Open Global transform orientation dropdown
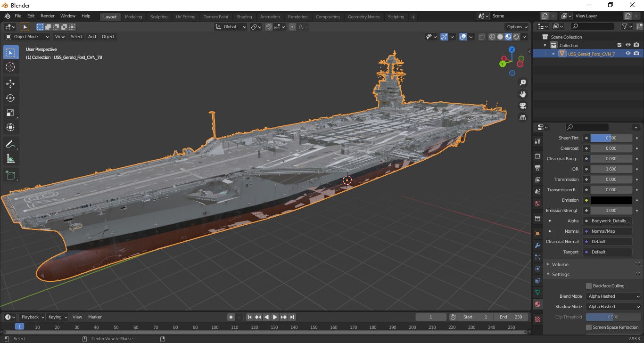 point(231,27)
